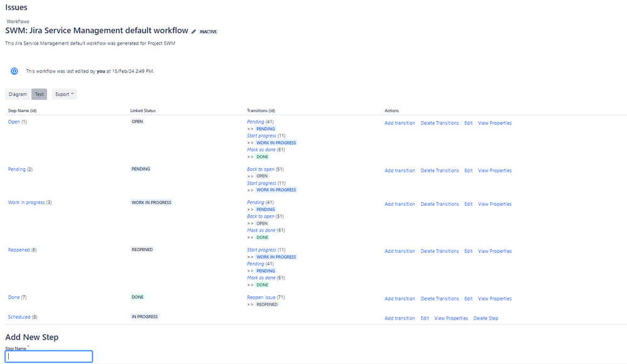Switch to the Diagram view tab
This screenshot has height=364, width=627.
point(18,94)
